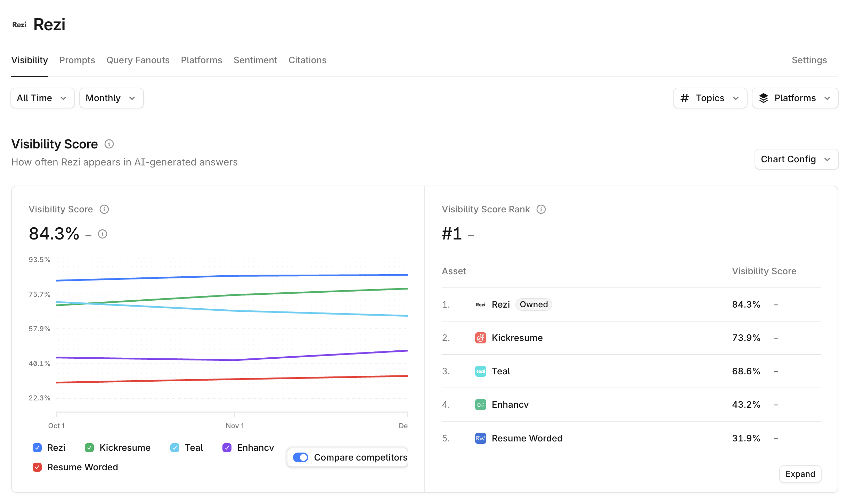Click the Rezi logo in page header

click(19, 25)
